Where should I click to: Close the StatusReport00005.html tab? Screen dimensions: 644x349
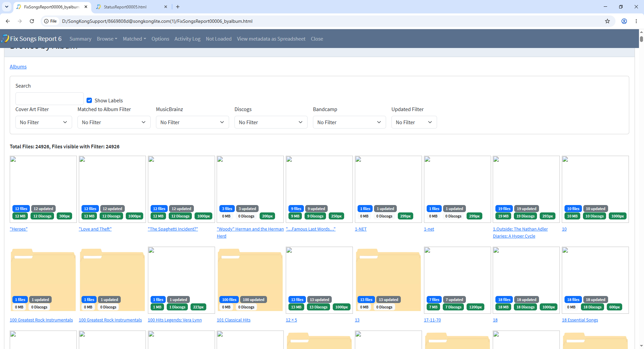point(166,7)
